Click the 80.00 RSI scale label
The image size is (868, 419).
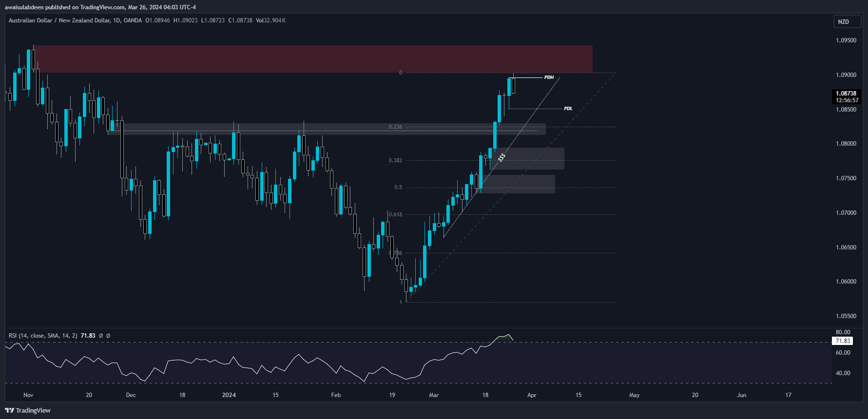click(843, 332)
